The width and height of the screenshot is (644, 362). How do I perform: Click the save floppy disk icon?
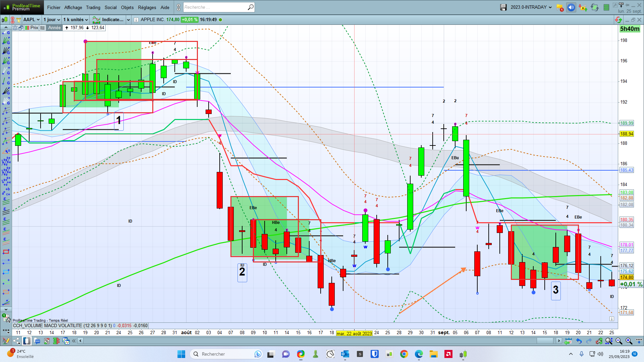pyautogui.click(x=503, y=7)
